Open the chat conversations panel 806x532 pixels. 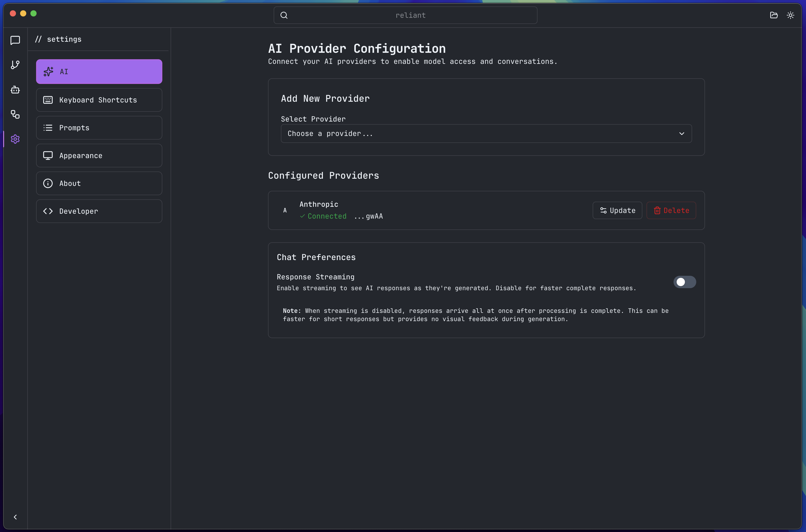(15, 40)
